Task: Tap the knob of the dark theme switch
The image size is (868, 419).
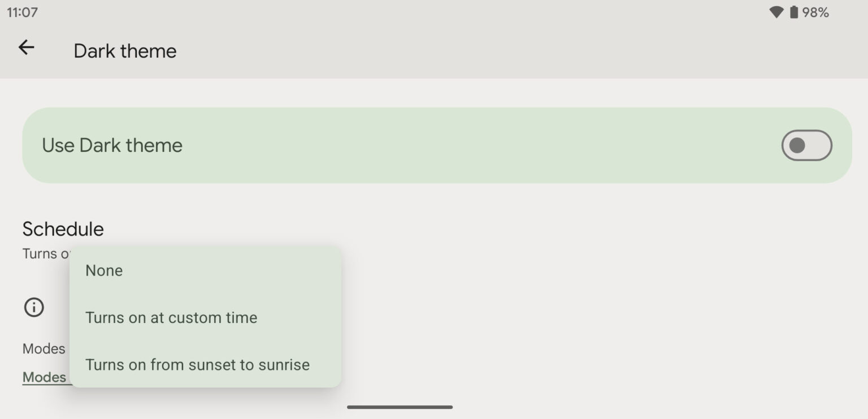Action: tap(798, 145)
